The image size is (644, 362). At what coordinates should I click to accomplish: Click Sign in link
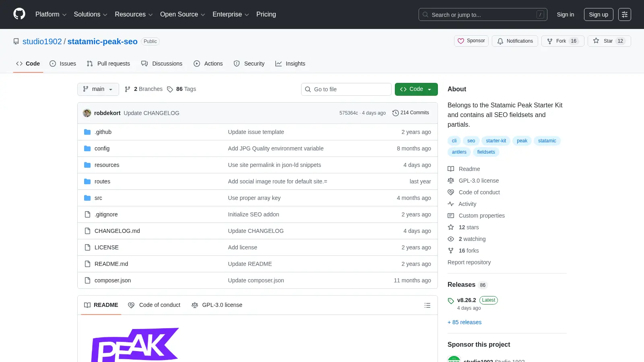coord(566,14)
